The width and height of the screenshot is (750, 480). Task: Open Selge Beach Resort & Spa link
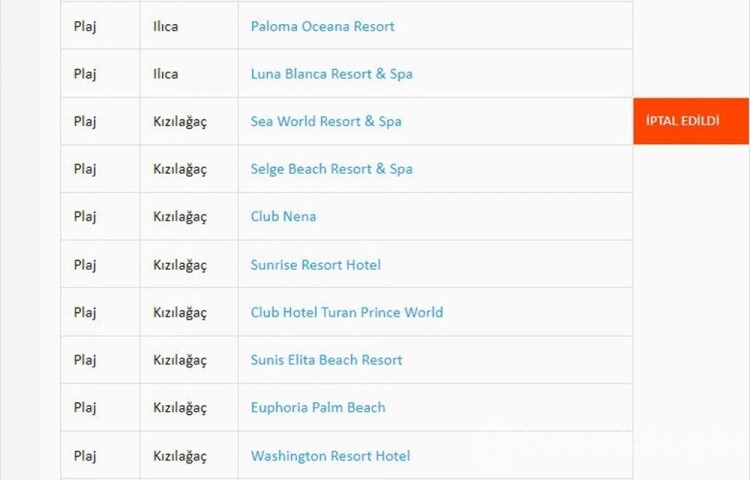point(331,169)
